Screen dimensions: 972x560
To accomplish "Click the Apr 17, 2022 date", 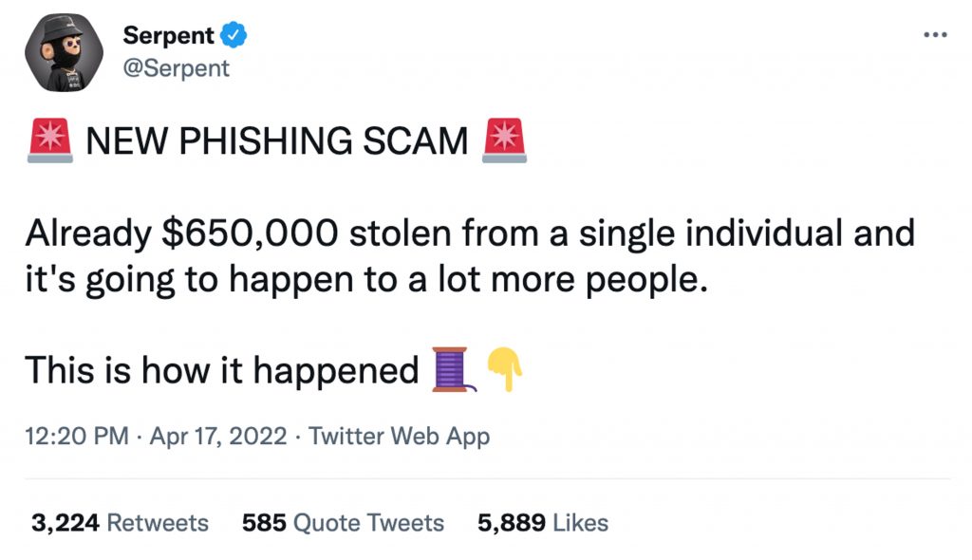I will 217,437.
